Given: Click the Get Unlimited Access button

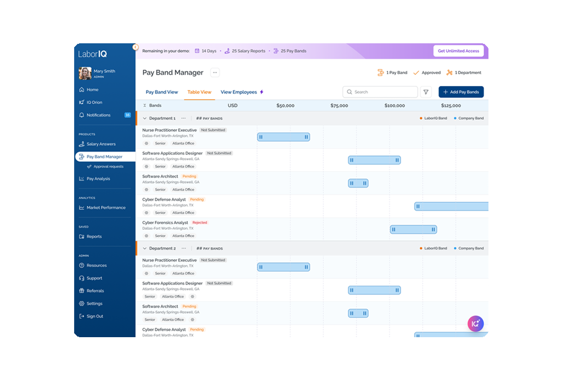Looking at the screenshot, I should (x=458, y=51).
